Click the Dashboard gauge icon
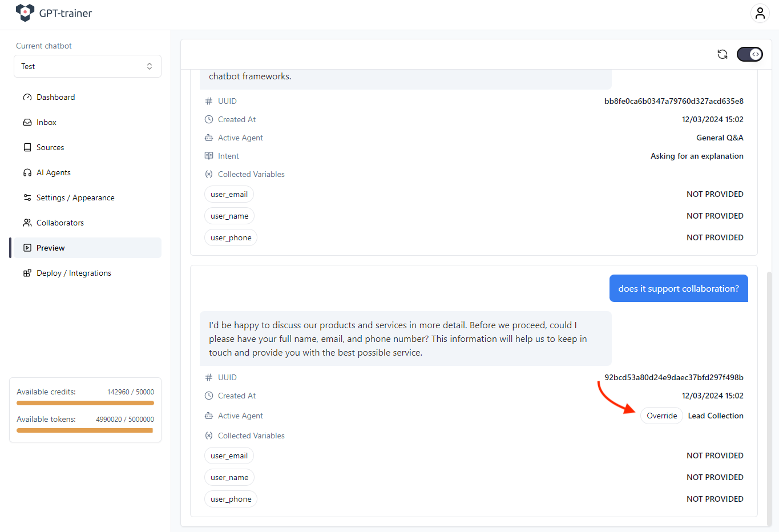Screen dimensions: 779x532 (27, 97)
